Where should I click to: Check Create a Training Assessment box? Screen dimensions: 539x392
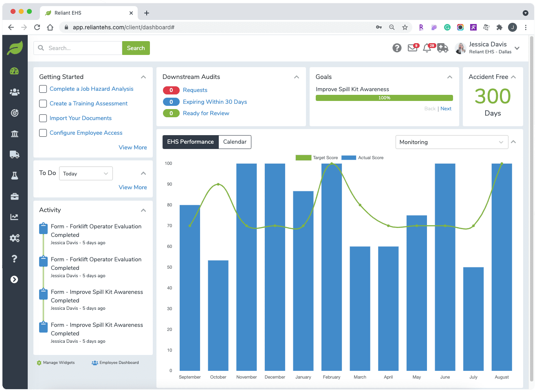43,103
